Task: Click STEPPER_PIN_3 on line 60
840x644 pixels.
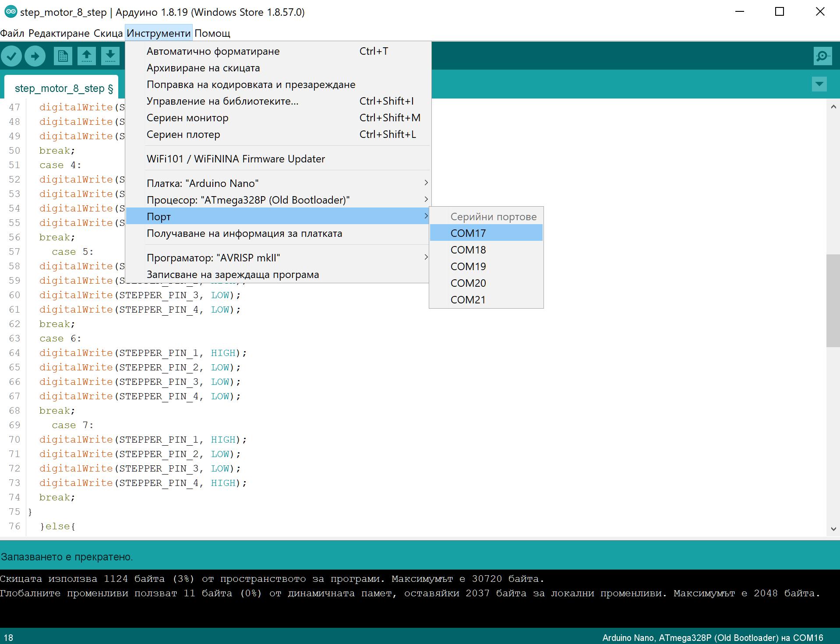Action: (x=159, y=295)
